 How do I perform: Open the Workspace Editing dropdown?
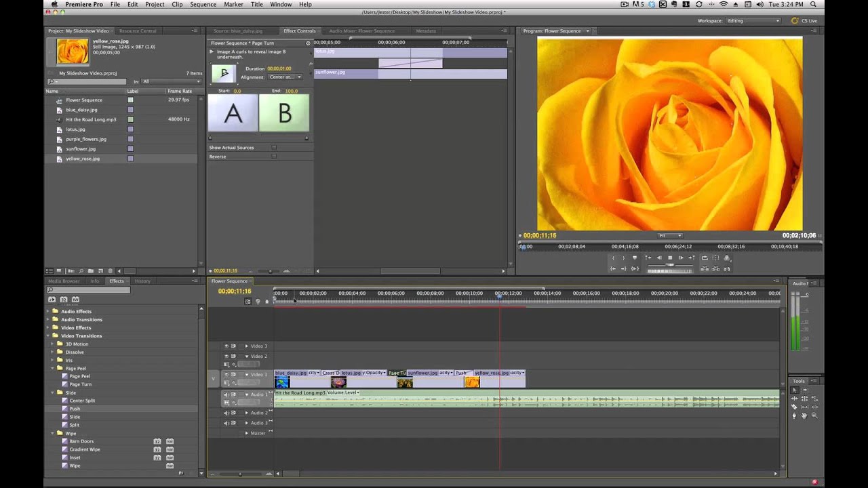coord(753,21)
